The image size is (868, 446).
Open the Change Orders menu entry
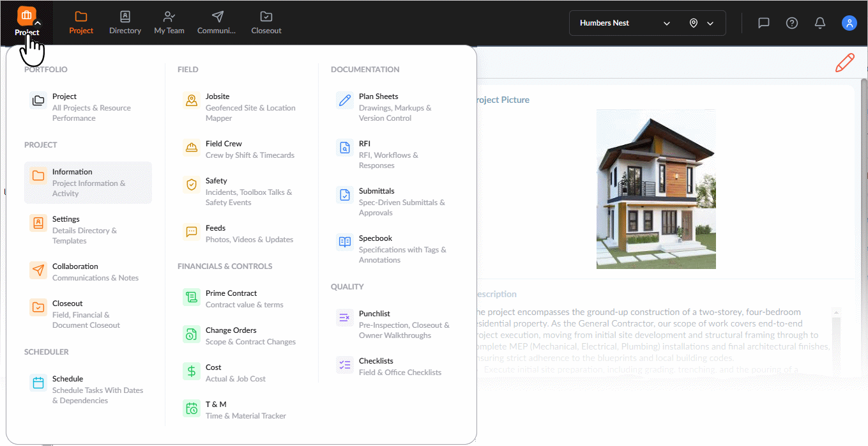[241, 336]
